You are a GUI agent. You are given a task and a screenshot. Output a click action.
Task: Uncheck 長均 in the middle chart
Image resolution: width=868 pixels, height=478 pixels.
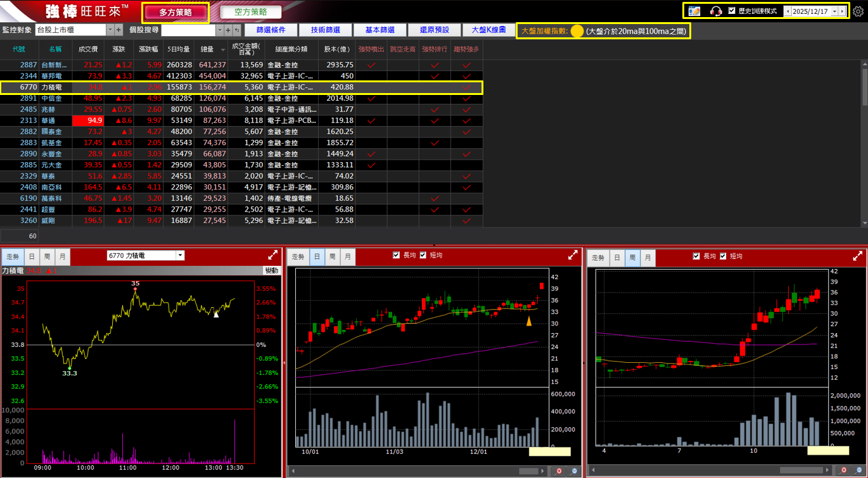[397, 256]
